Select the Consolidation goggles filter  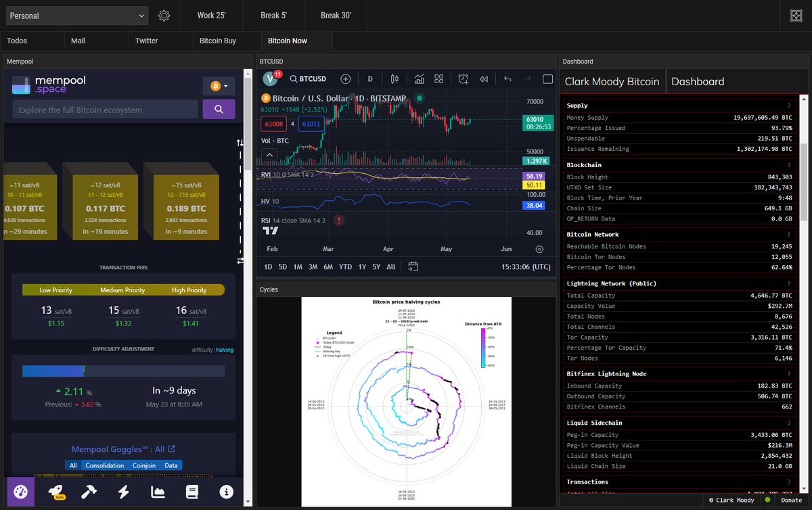click(x=105, y=465)
